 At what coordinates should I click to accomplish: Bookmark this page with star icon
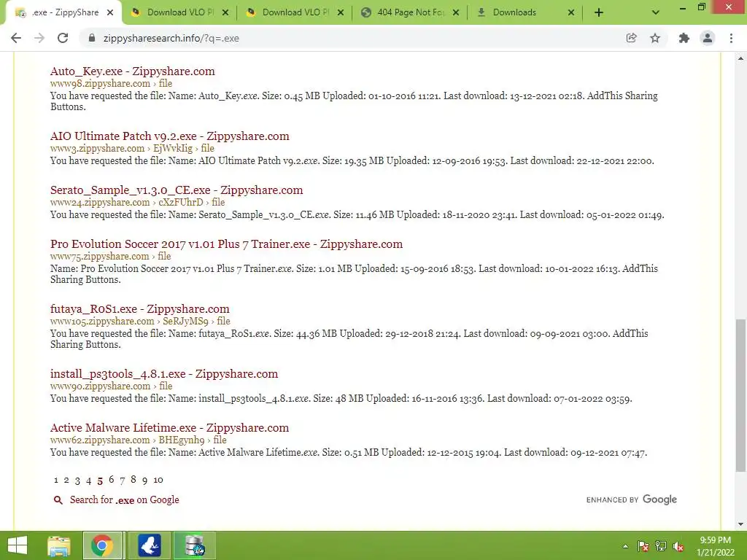(655, 38)
